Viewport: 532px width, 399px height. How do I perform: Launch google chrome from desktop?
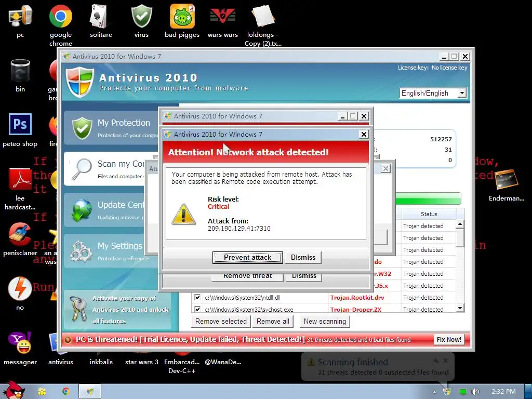coord(60,24)
